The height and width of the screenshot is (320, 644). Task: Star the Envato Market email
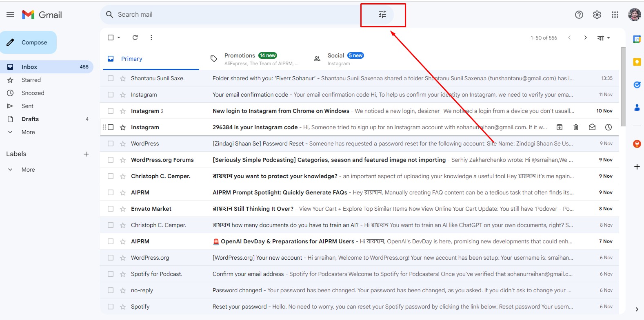[123, 209]
